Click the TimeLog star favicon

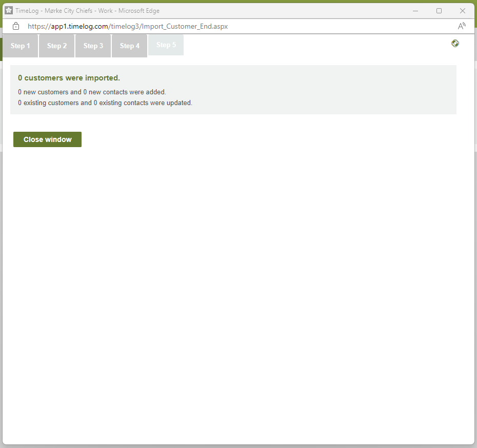9,10
